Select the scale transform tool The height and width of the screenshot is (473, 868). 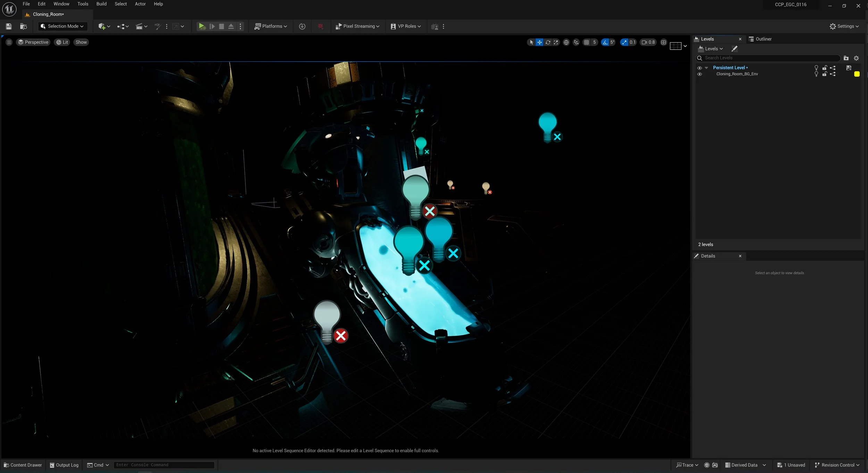tap(556, 42)
